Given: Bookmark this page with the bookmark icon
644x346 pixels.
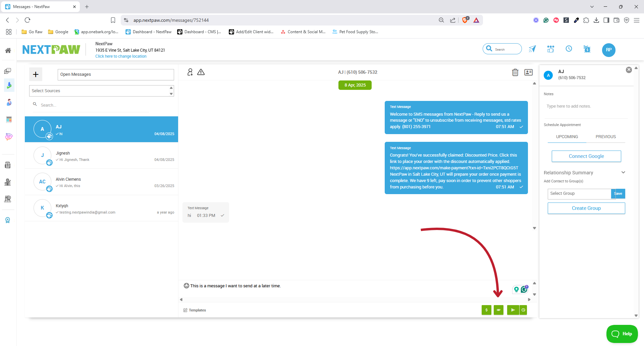Looking at the screenshot, I should tap(113, 20).
